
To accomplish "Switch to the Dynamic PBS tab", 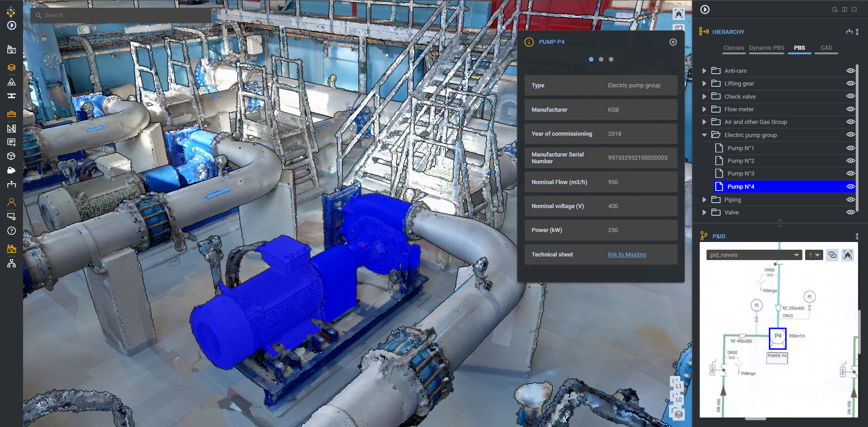I will click(767, 48).
